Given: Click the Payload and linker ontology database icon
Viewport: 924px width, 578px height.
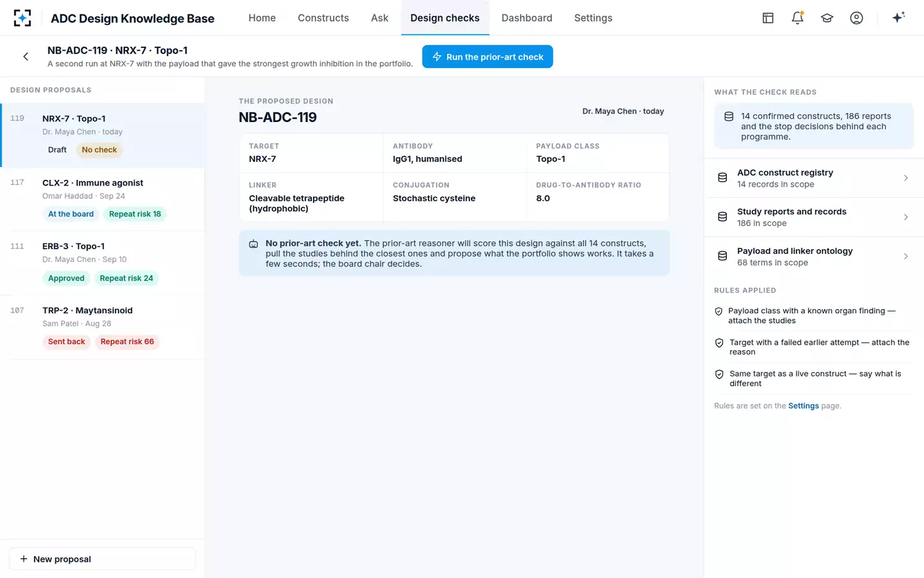Looking at the screenshot, I should tap(723, 256).
